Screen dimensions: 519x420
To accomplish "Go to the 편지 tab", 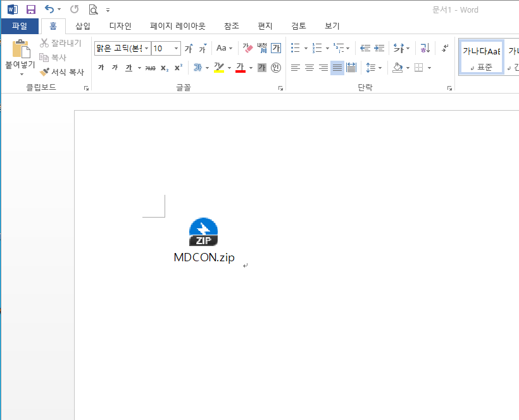I will click(x=265, y=26).
